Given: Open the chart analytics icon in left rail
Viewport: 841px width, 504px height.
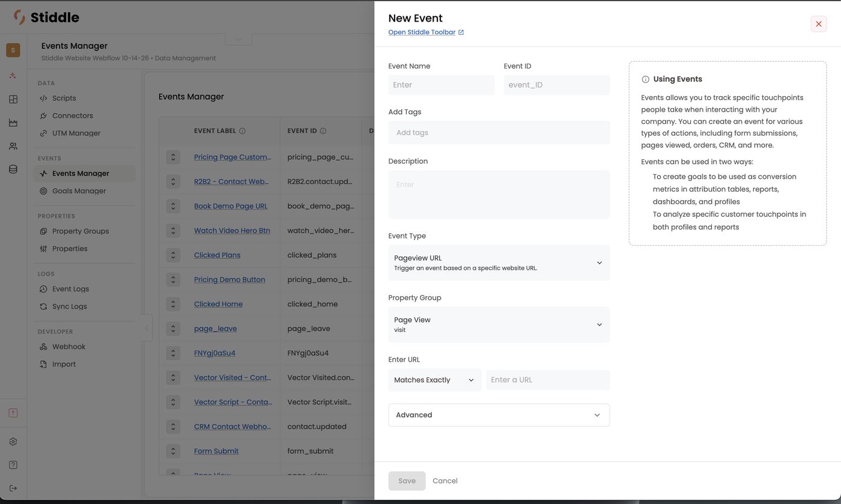Looking at the screenshot, I should tap(13, 123).
